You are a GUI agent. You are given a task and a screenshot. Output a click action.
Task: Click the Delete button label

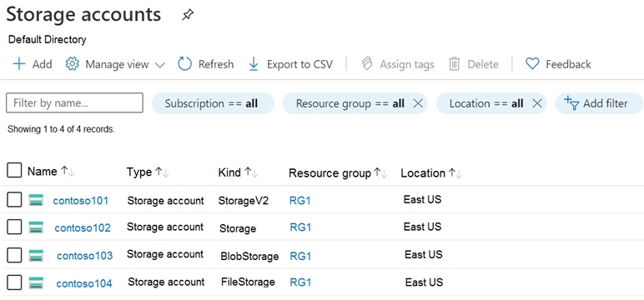(483, 64)
